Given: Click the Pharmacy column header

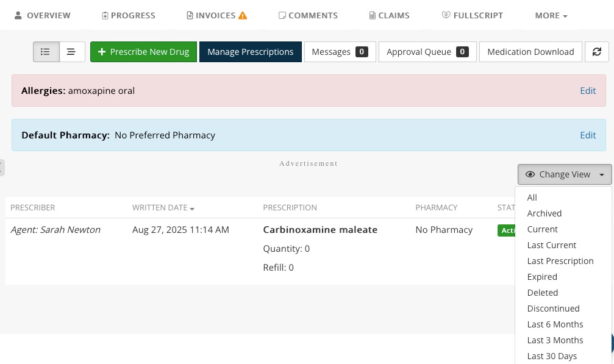Looking at the screenshot, I should [436, 208].
